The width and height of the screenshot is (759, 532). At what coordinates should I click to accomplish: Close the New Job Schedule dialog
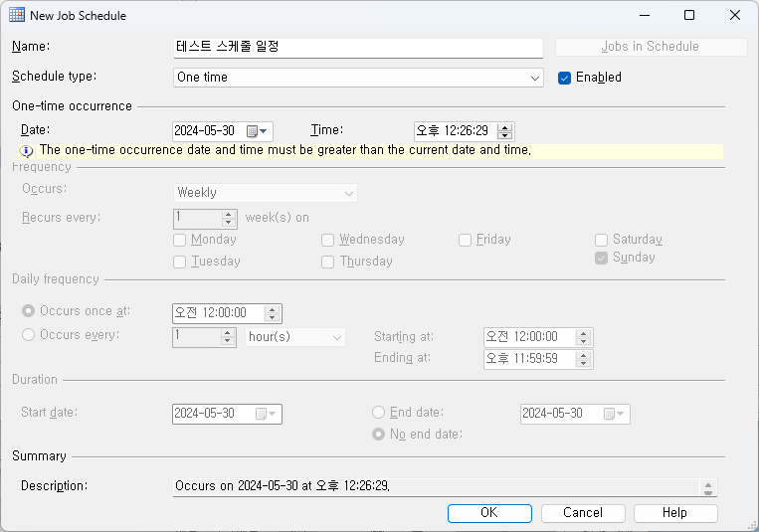(735, 15)
